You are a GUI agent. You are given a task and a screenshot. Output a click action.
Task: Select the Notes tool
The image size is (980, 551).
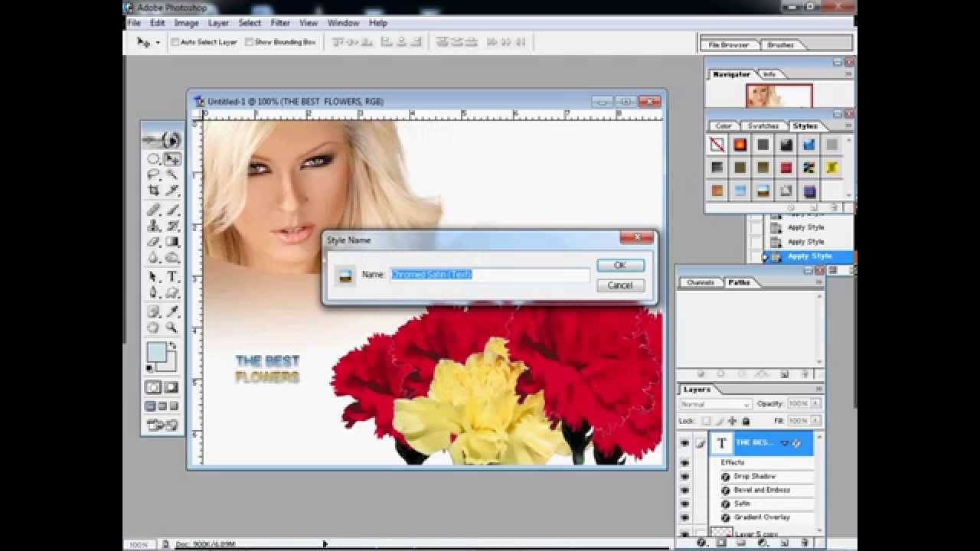153,311
